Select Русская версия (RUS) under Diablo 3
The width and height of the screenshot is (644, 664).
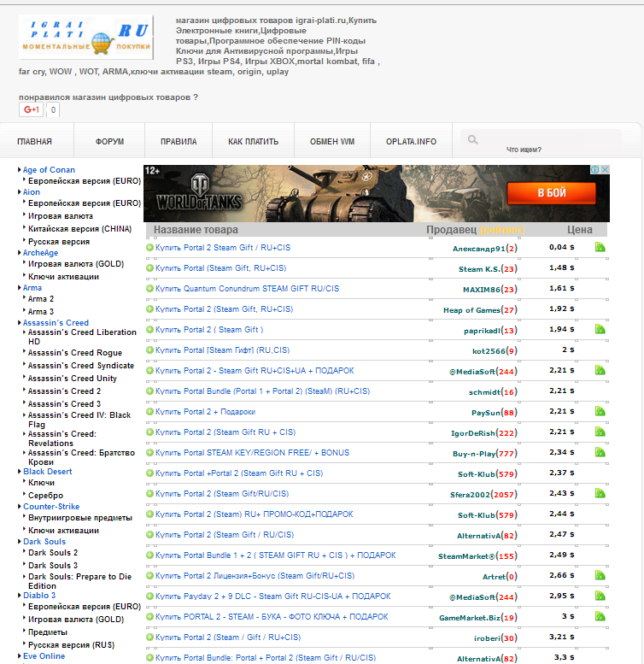click(71, 645)
